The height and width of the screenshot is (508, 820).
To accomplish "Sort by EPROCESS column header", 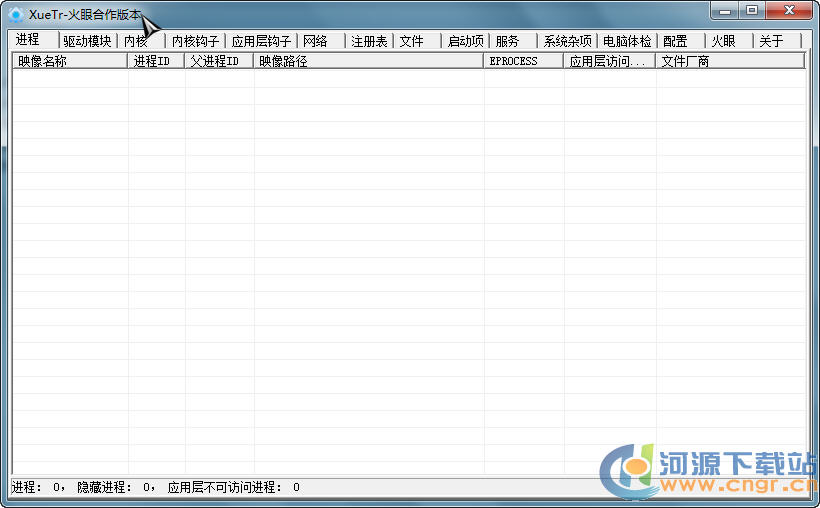I will 523,61.
